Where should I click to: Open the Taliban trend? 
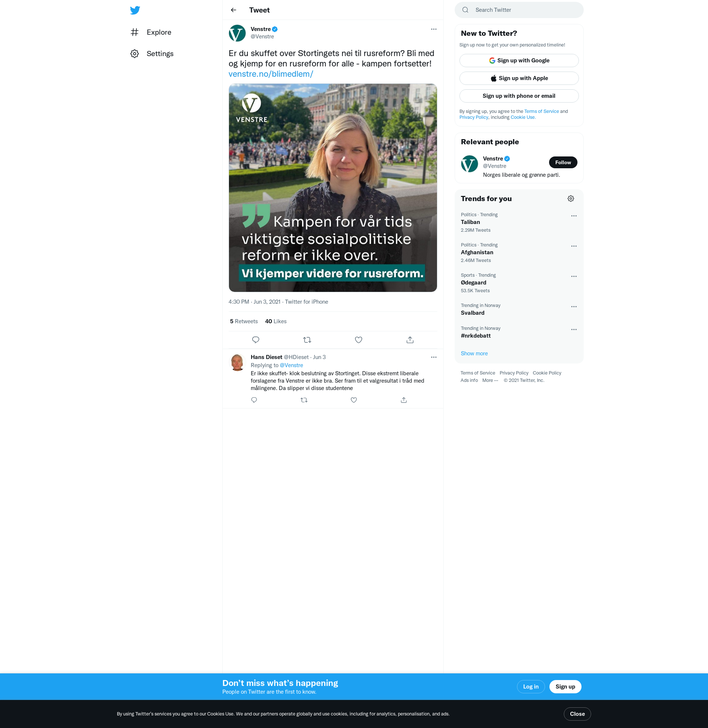[x=519, y=222]
